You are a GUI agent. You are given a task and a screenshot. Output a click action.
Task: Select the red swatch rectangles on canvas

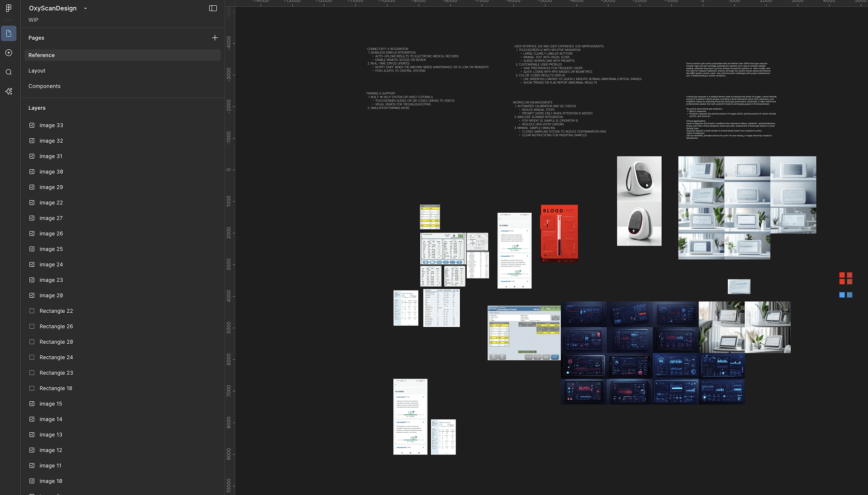(x=846, y=278)
